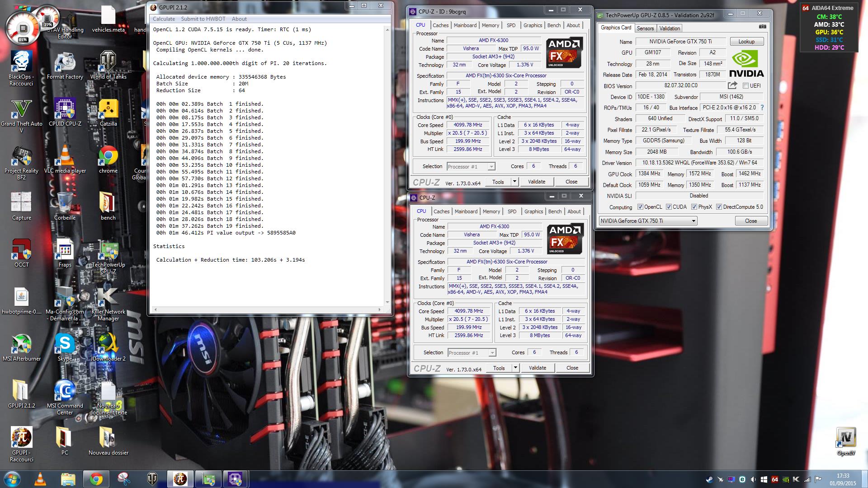This screenshot has height=488, width=868.
Task: Click Validate in CPU-Z ID 9bcgrq window
Action: pyautogui.click(x=537, y=182)
